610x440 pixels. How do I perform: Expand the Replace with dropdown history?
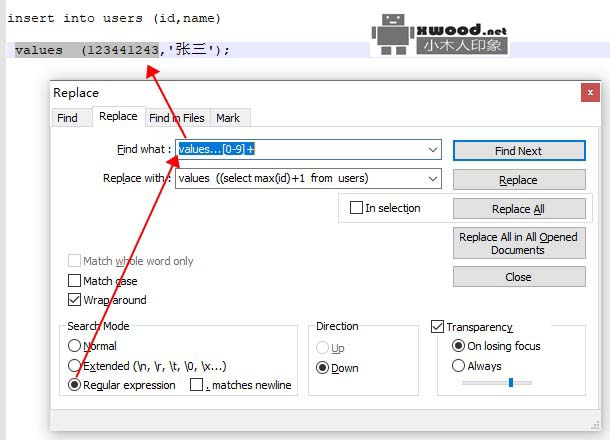(433, 179)
